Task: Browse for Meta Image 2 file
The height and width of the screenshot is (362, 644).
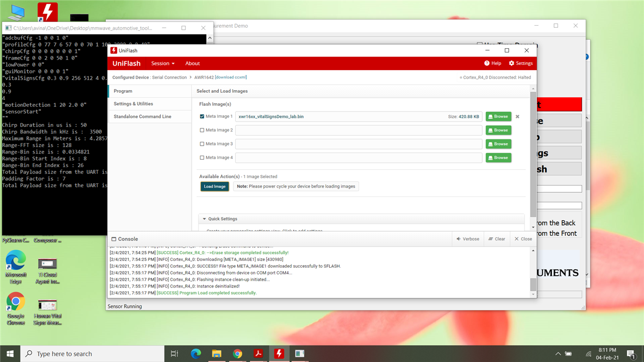Action: tap(498, 130)
